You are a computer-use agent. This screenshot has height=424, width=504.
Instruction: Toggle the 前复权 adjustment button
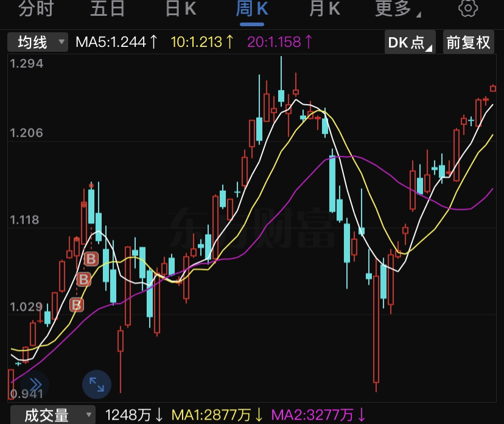pos(468,42)
